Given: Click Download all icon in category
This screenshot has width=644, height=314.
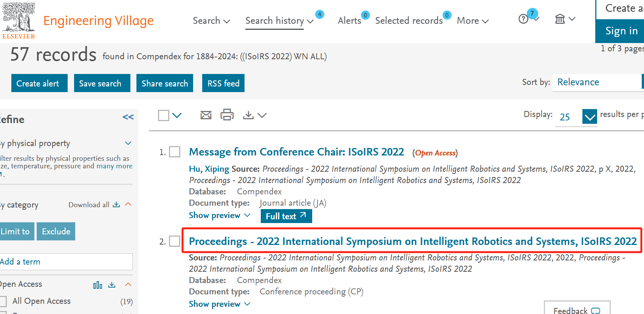Looking at the screenshot, I should (x=116, y=205).
